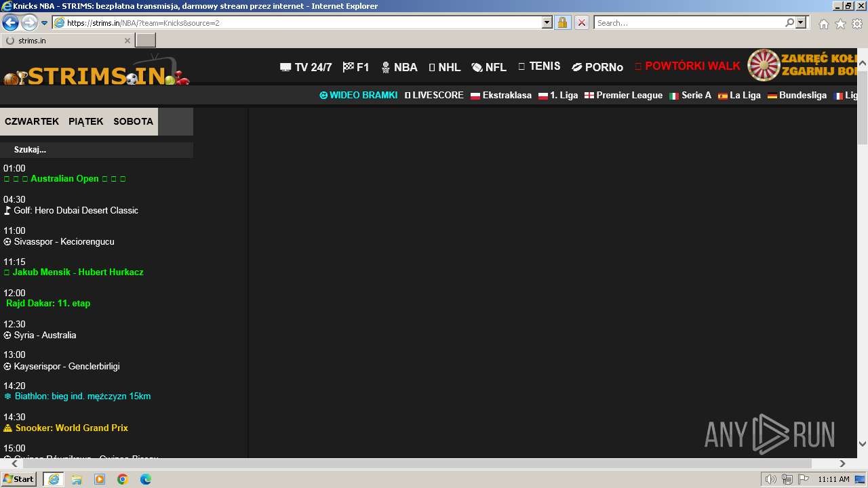Image resolution: width=868 pixels, height=488 pixels.
Task: Open the recent pages dropdown arrow
Action: coord(45,23)
